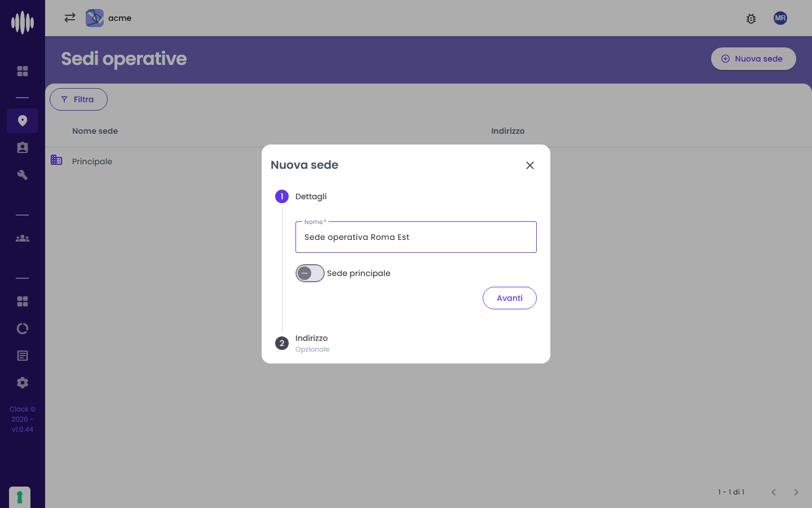This screenshot has width=812, height=508.
Task: Go to next page arrow
Action: coord(796,492)
